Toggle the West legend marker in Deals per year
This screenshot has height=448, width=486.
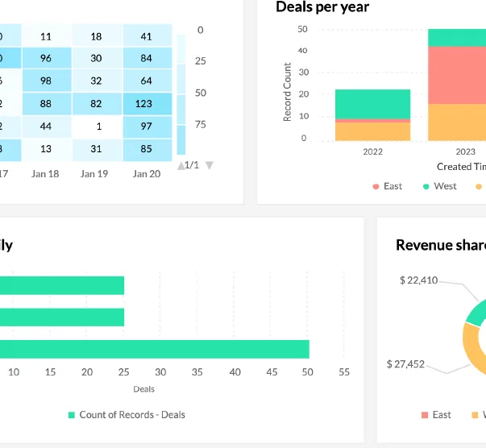click(x=426, y=186)
